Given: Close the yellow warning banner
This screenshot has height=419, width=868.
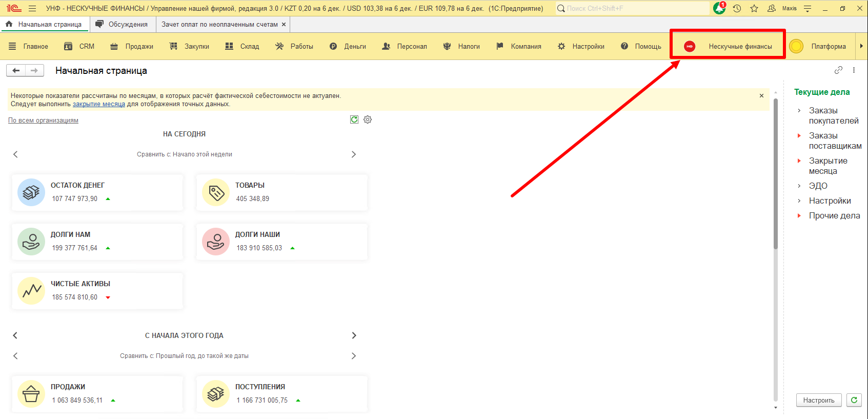Looking at the screenshot, I should click(761, 95).
